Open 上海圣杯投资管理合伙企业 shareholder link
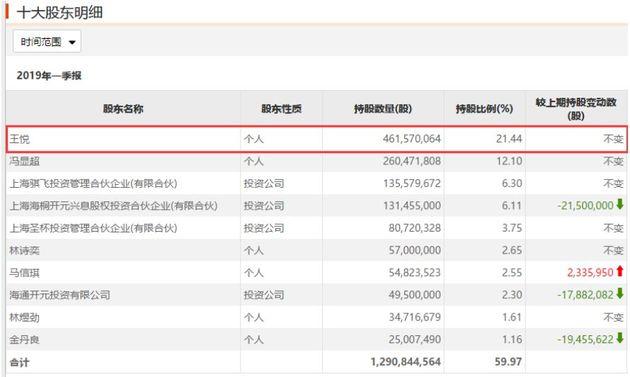630x377 pixels. point(93,228)
